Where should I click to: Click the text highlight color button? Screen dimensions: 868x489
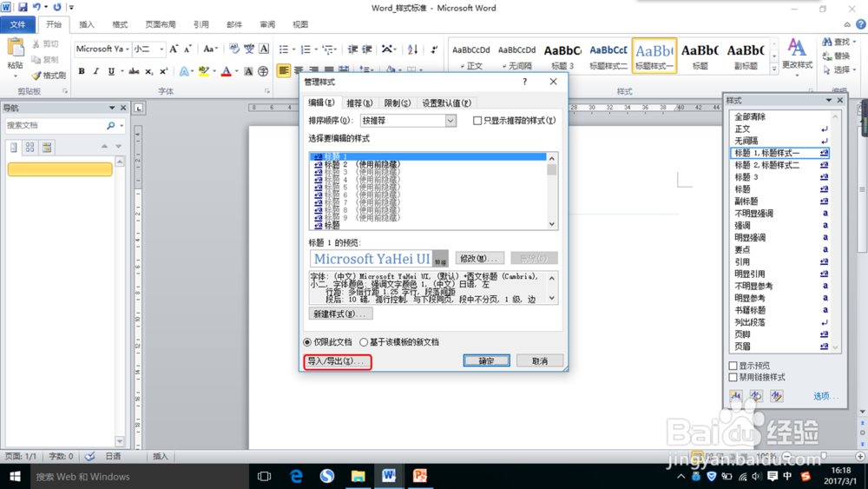pyautogui.click(x=204, y=71)
